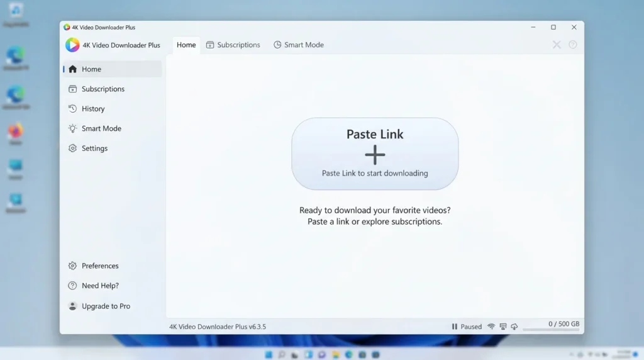The image size is (644, 360).
Task: Open History from the left sidebar
Action: coord(113,108)
